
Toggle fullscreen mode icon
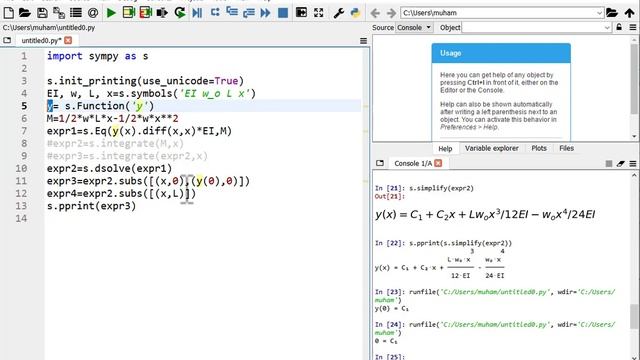(318, 13)
